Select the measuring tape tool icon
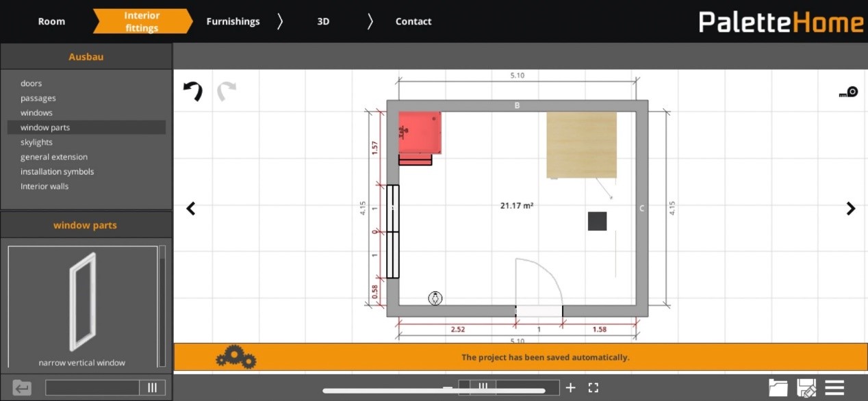This screenshot has width=868, height=401. click(x=848, y=92)
